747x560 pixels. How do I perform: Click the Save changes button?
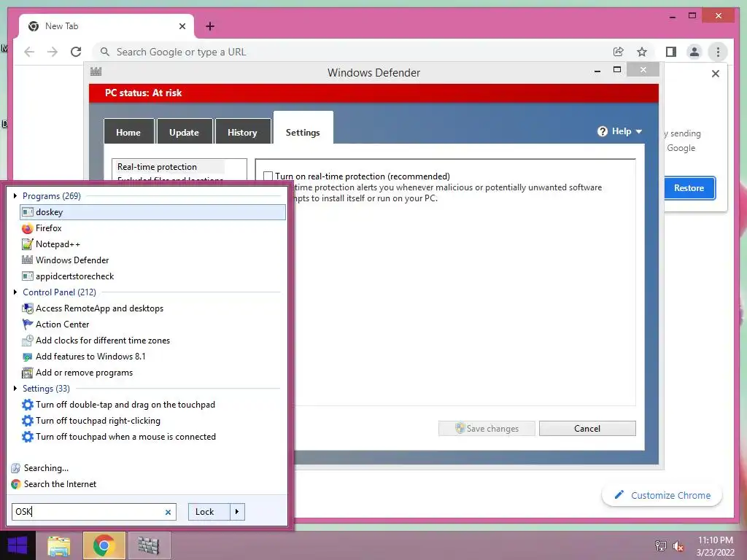487,429
